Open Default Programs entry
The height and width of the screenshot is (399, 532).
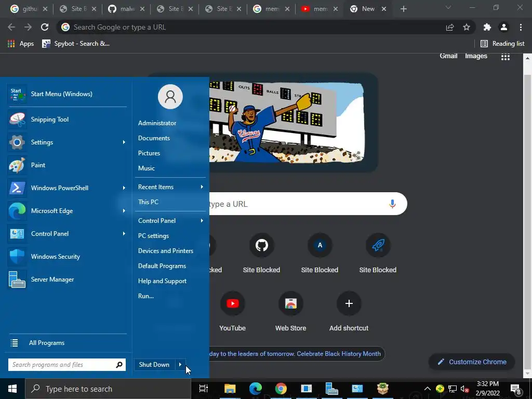click(162, 266)
